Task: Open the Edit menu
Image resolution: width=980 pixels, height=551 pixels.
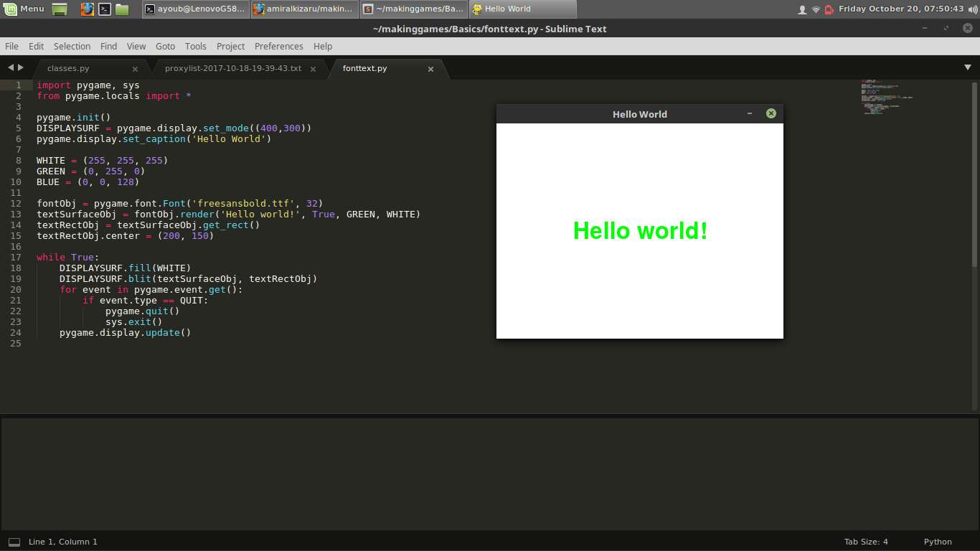Action: click(x=36, y=46)
